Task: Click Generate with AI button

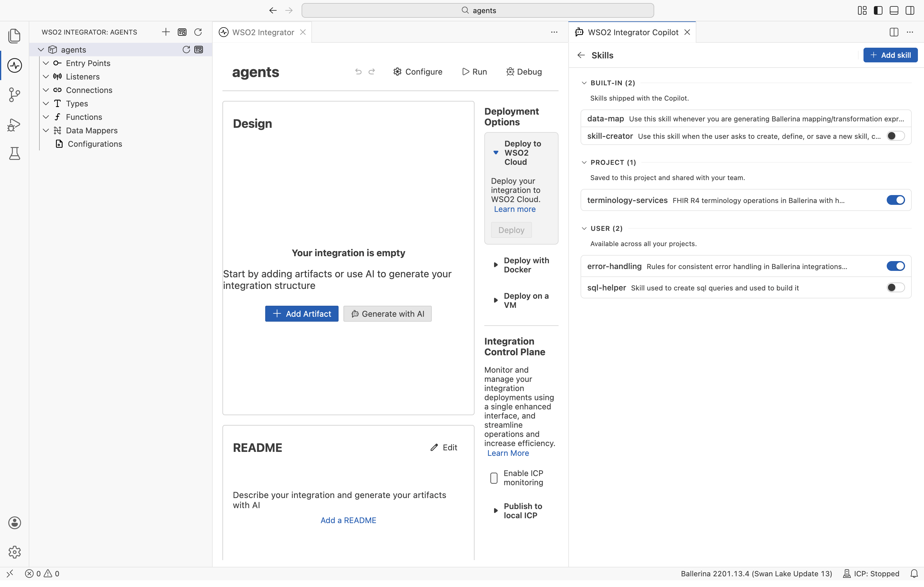Action: coord(387,314)
